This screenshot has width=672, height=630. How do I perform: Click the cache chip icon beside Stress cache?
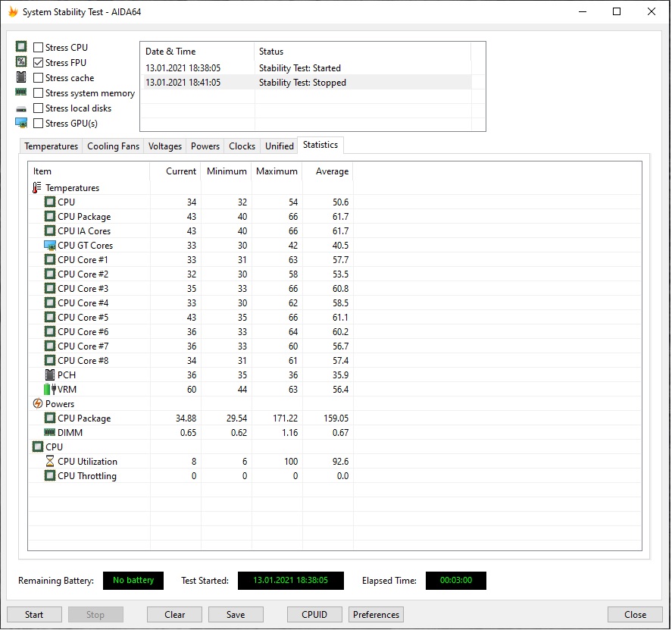[x=21, y=77]
